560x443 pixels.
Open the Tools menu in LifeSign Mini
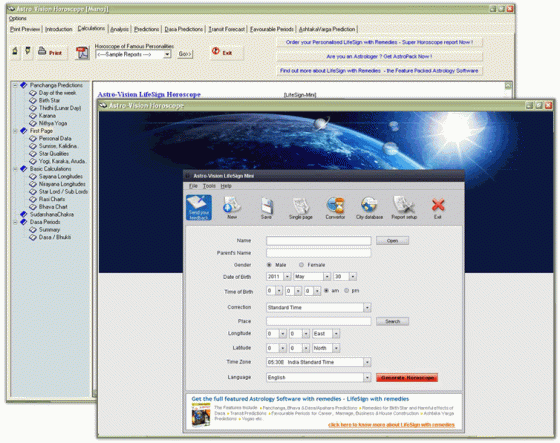[x=209, y=186]
